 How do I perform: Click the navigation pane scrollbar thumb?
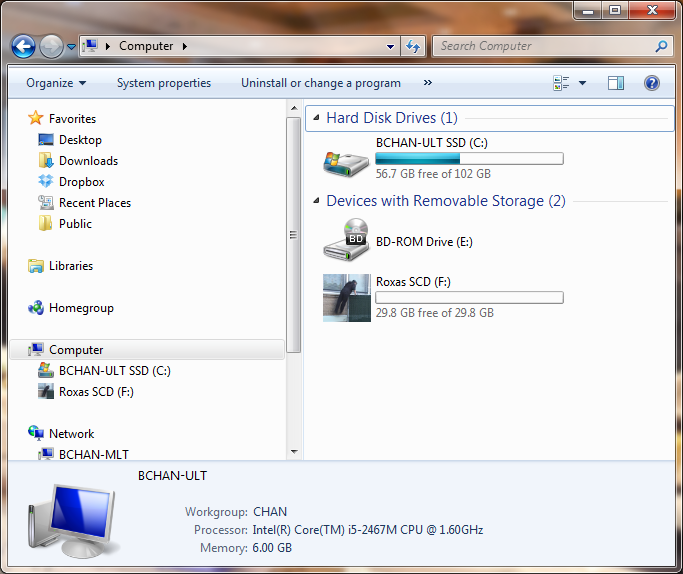click(294, 235)
